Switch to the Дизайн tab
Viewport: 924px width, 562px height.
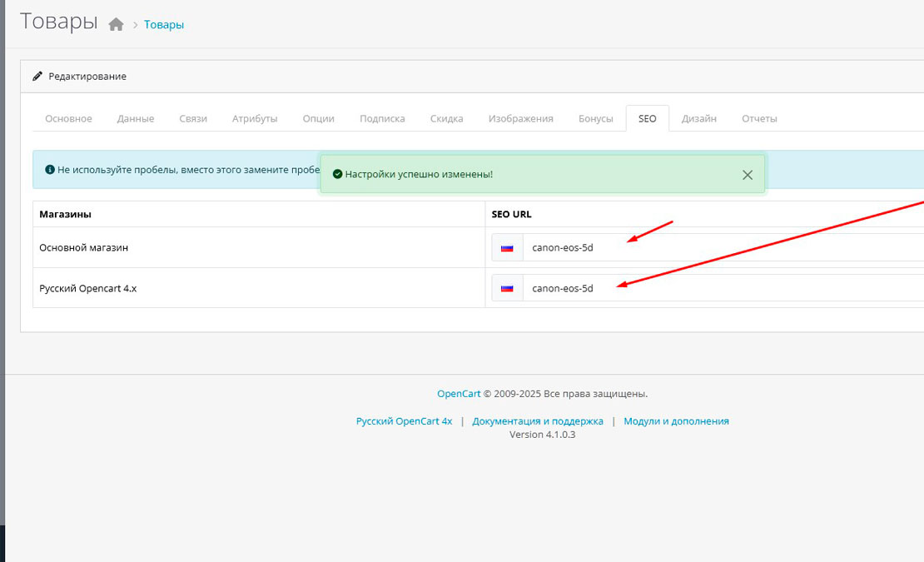click(699, 118)
